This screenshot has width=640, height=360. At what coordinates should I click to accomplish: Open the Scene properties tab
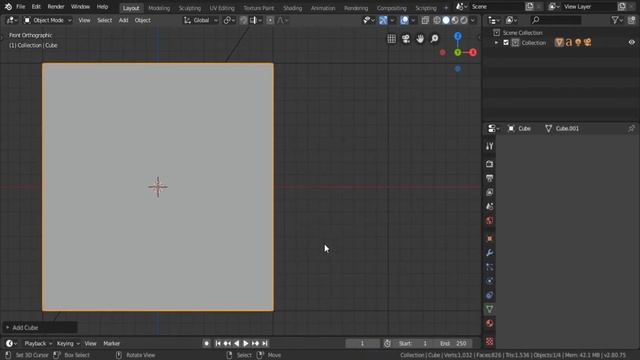click(x=489, y=207)
